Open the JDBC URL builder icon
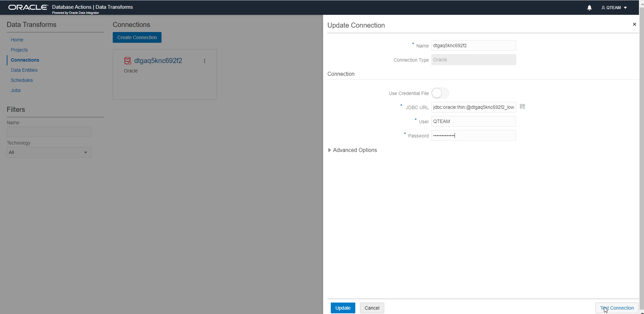Viewport: 644px width, 314px height. [x=523, y=107]
